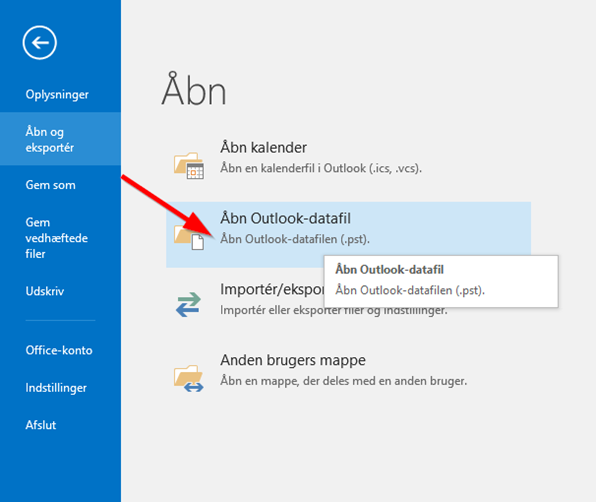The height and width of the screenshot is (502, 596).
Task: Choose Gem som from sidebar
Action: [51, 185]
